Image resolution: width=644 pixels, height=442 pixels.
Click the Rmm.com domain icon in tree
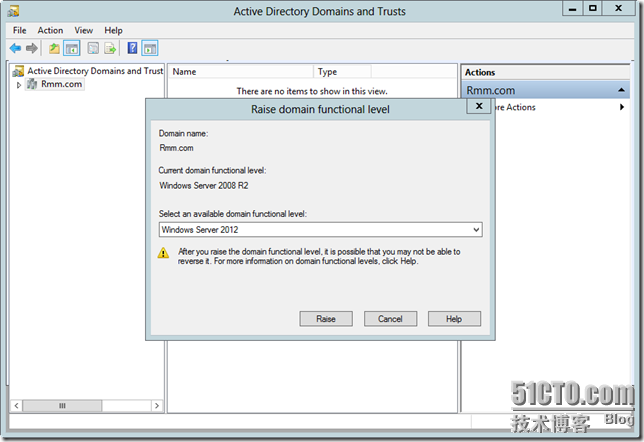(32, 84)
